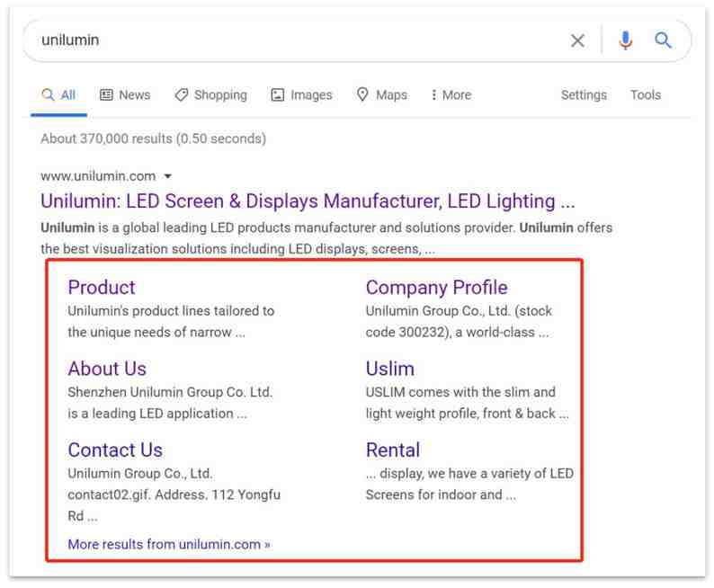Screen dimensions: 714x588
Task: Switch to the News tab
Action: click(x=125, y=95)
